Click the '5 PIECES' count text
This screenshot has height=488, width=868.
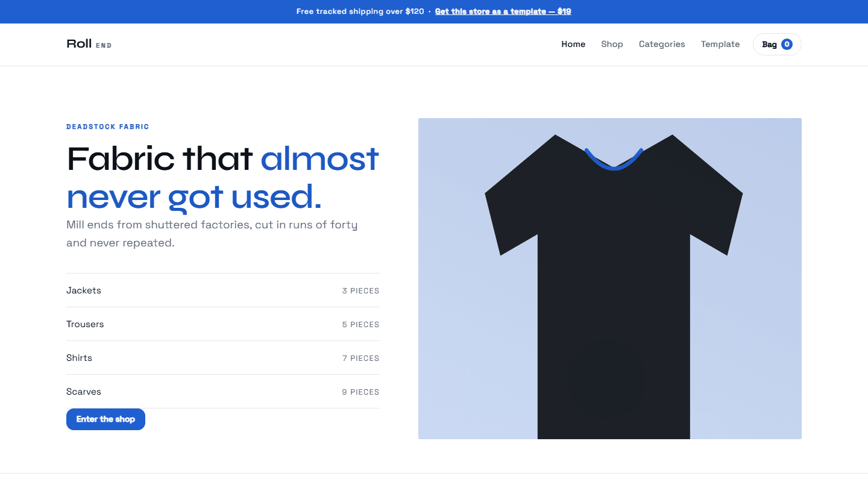(360, 325)
